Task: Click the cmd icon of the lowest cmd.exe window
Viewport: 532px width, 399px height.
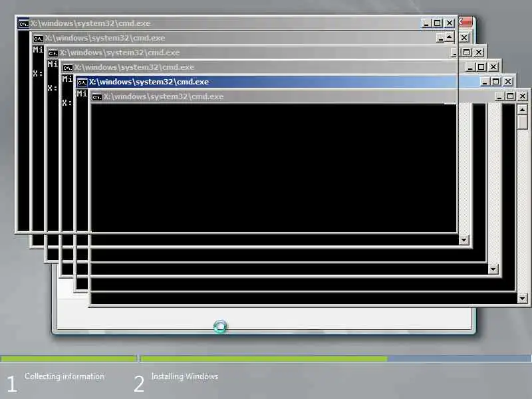Action: (96, 97)
